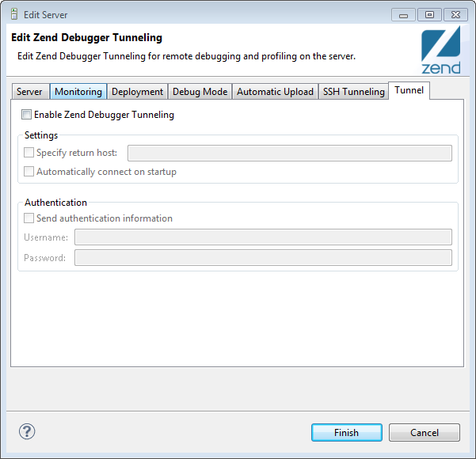Image resolution: width=476 pixels, height=459 pixels.
Task: Maximize the Edit Server window
Action: (429, 15)
